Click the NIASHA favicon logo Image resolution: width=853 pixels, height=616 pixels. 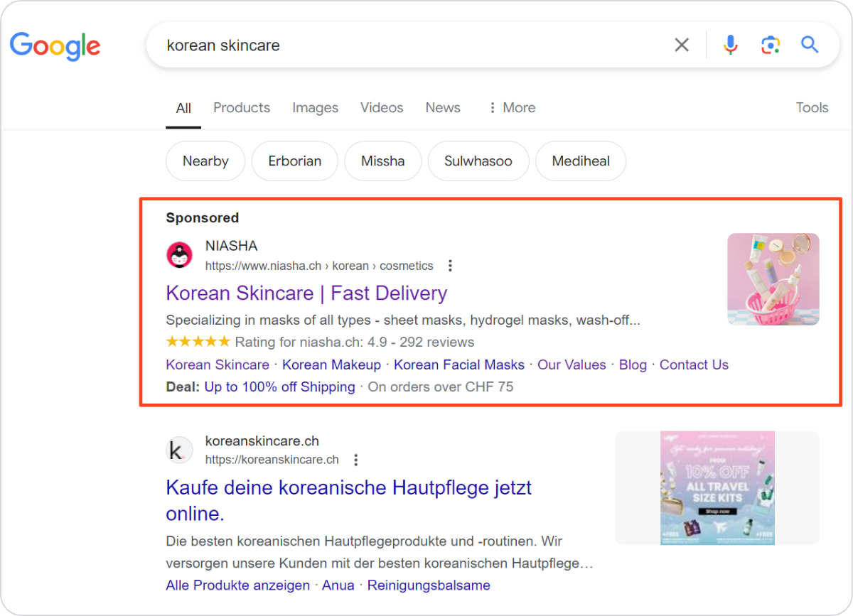(179, 255)
